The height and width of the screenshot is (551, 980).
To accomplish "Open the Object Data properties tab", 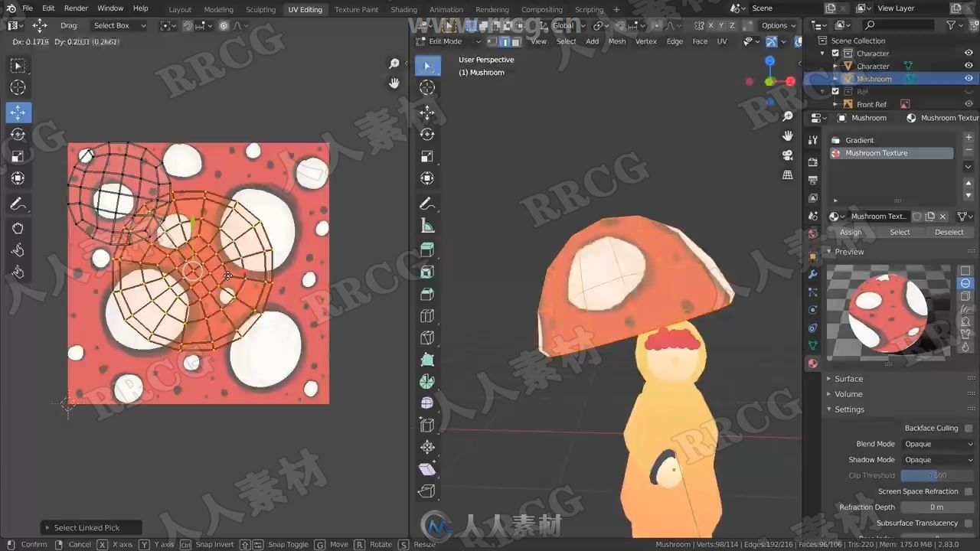I will click(x=813, y=346).
